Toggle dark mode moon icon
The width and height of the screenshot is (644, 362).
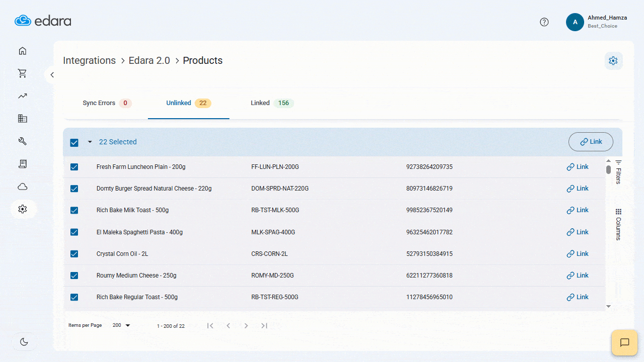coord(24,342)
